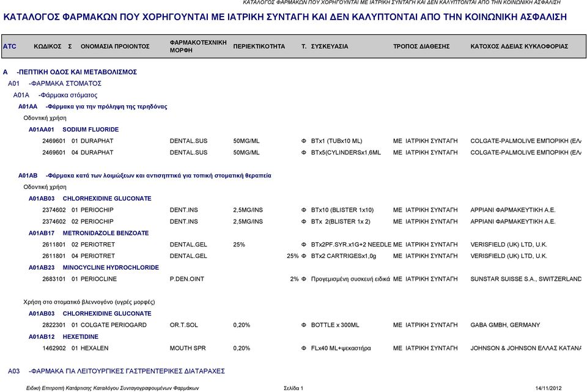Click the PERIOCLINE product name
The image size is (587, 392).
click(x=98, y=279)
